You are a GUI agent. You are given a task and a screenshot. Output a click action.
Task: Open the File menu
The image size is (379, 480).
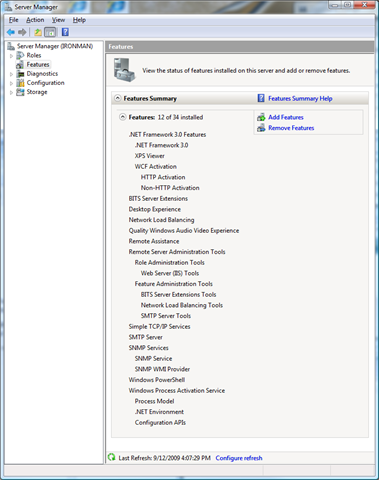[x=13, y=20]
